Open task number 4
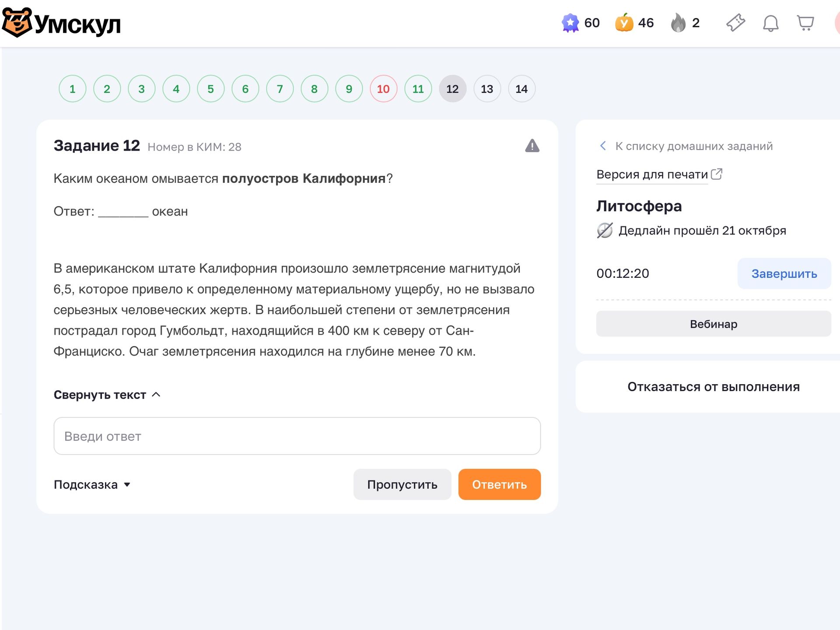The height and width of the screenshot is (630, 840). point(176,89)
